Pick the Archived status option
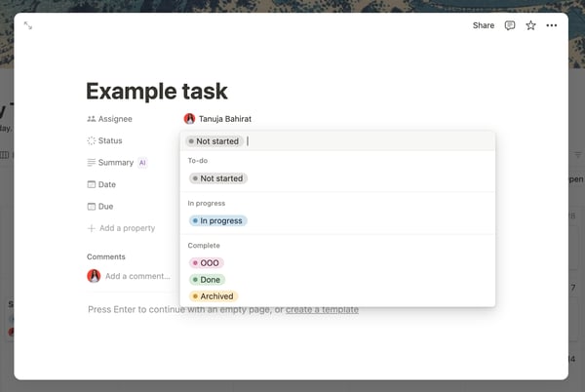Viewport: 585px width, 392px height. (x=214, y=296)
